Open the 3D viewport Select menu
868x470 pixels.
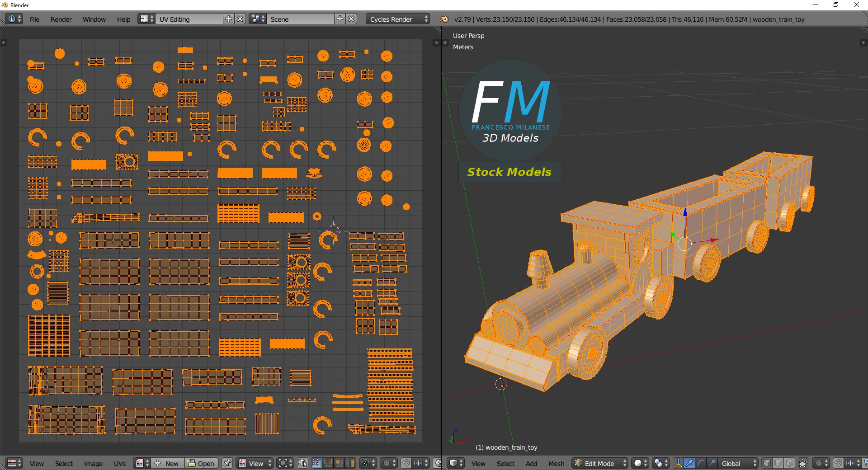(505, 464)
